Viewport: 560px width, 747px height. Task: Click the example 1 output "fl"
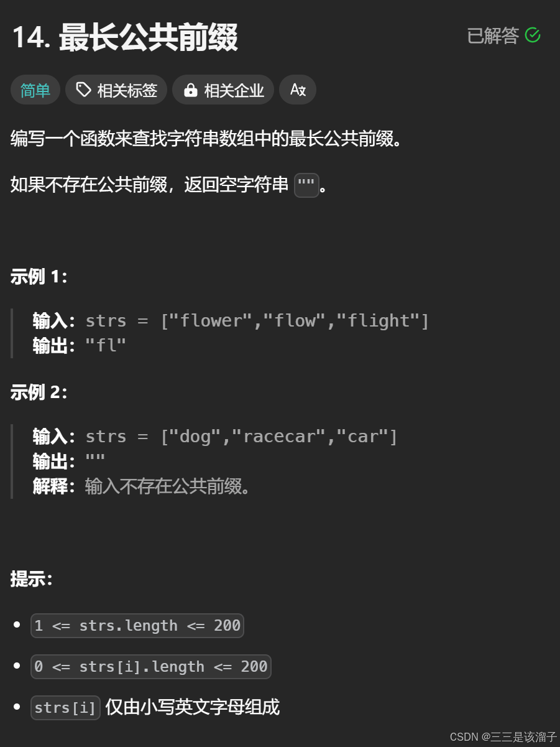pyautogui.click(x=106, y=345)
